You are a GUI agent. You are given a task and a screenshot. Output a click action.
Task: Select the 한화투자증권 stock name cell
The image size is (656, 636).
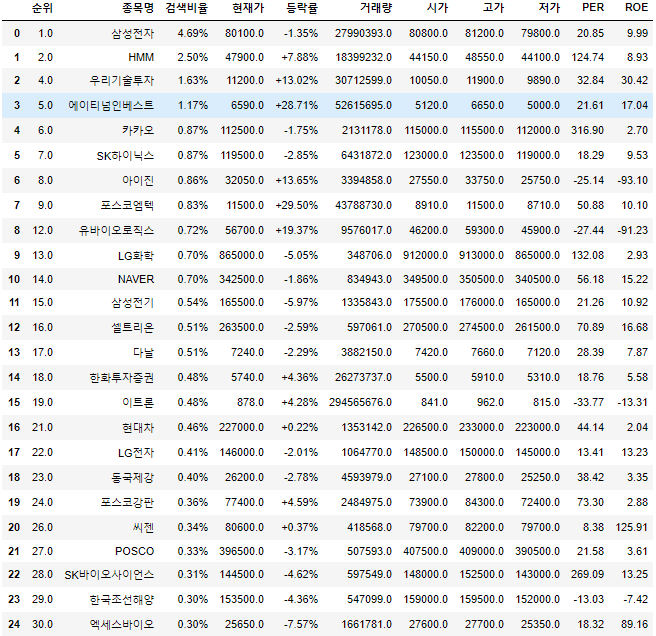(122, 378)
